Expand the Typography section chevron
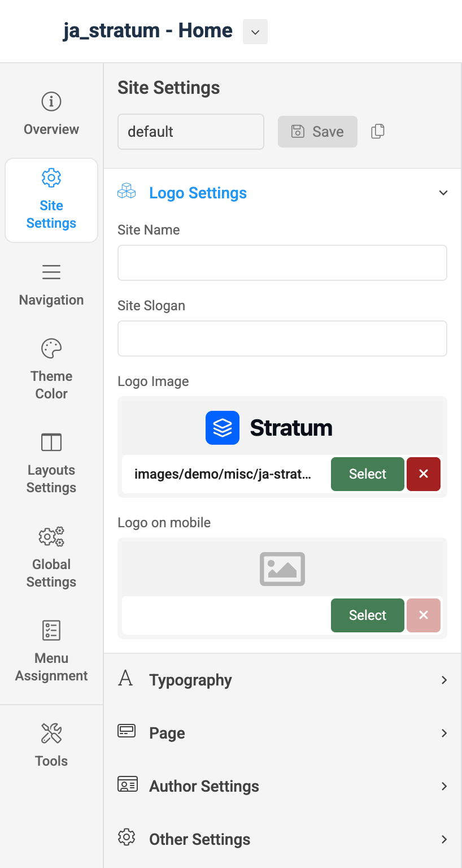This screenshot has width=462, height=868. coord(444,680)
